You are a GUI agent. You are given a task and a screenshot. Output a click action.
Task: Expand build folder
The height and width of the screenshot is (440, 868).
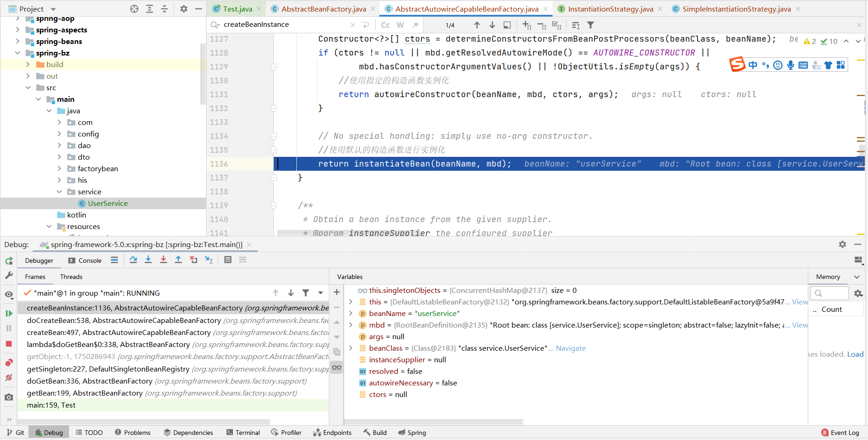28,64
